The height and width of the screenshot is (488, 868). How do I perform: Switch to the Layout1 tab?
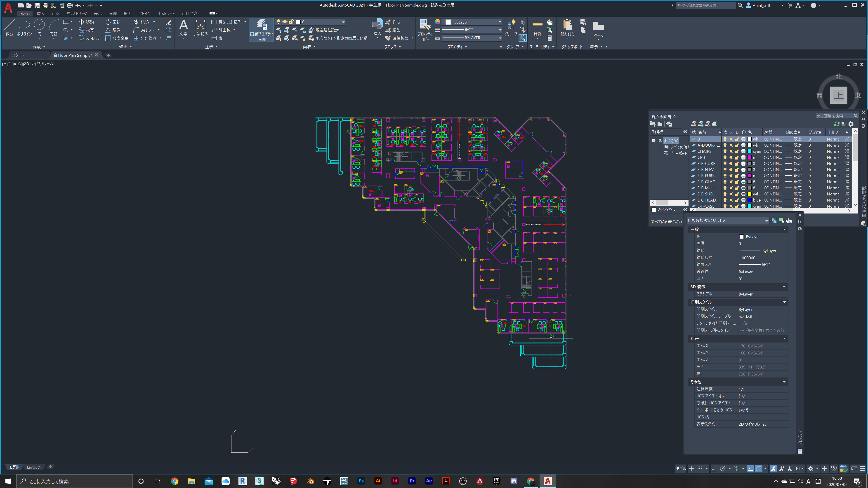coord(34,467)
